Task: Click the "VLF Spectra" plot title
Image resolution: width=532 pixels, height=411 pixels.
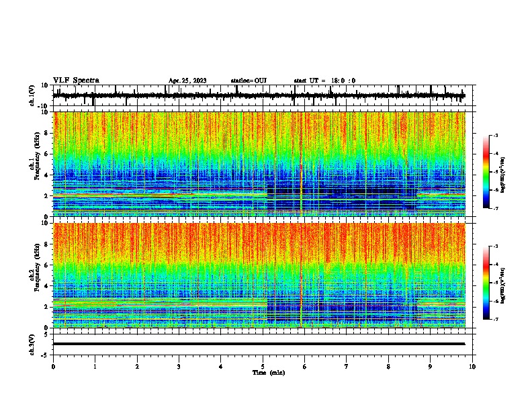Action: [x=76, y=81]
